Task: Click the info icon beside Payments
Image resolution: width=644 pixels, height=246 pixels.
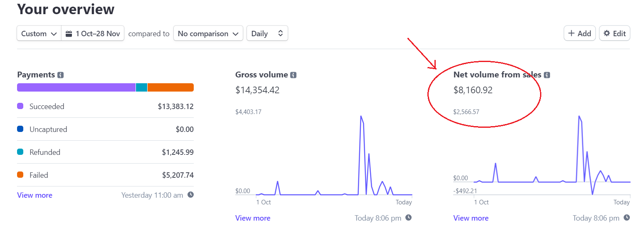Action: [x=61, y=75]
